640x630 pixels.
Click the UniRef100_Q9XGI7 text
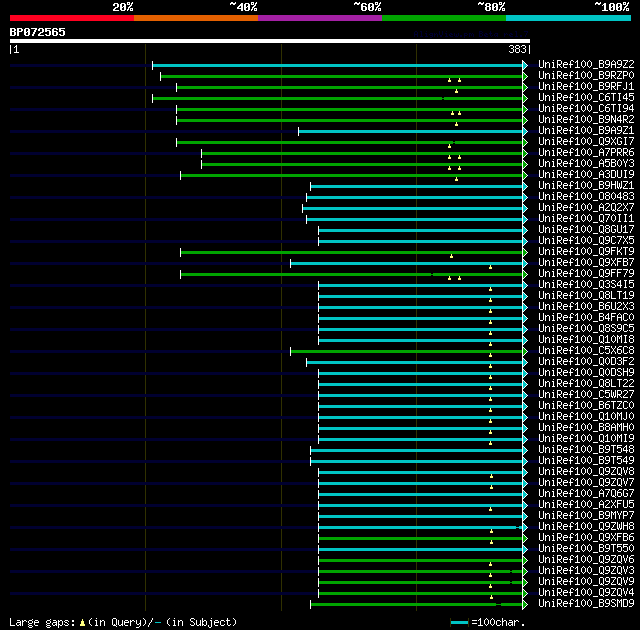(x=586, y=142)
